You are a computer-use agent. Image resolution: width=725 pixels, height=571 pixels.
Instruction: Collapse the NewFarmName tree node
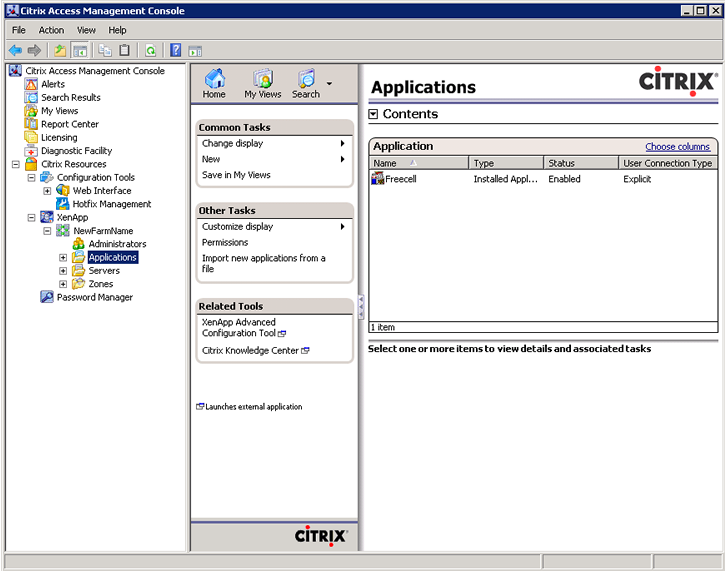click(47, 231)
